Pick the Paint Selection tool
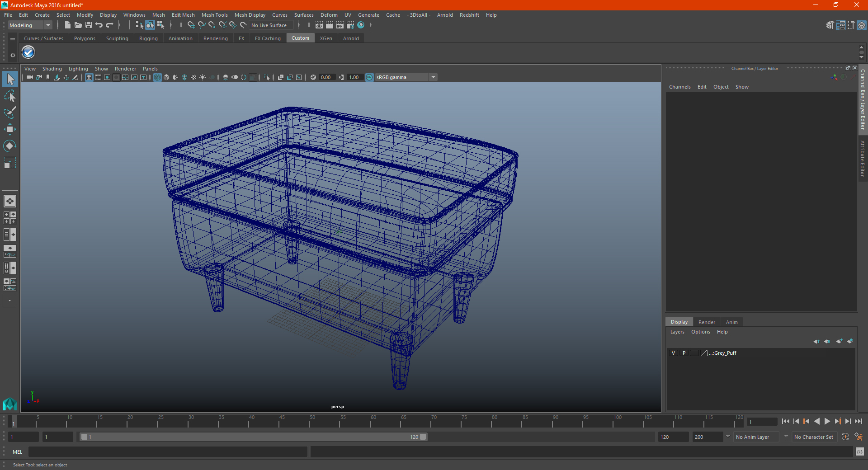 pos(10,113)
